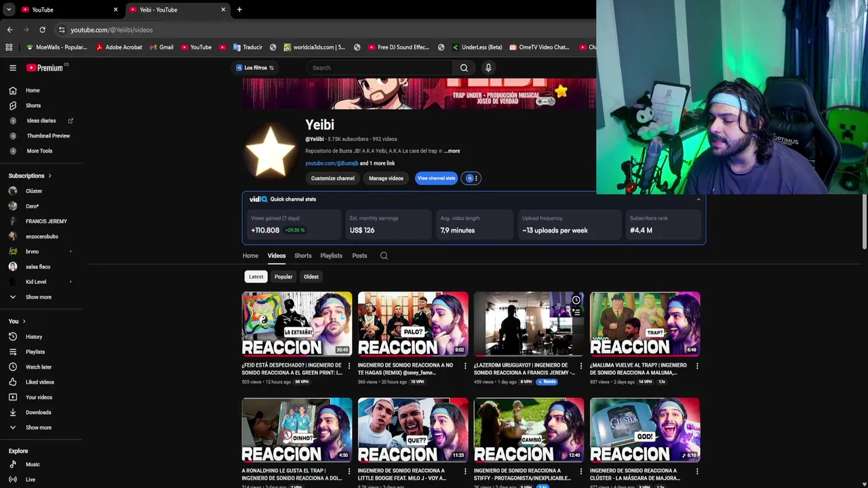868x488 pixels.
Task: Open options for RONALDINHO video
Action: pyautogui.click(x=349, y=471)
